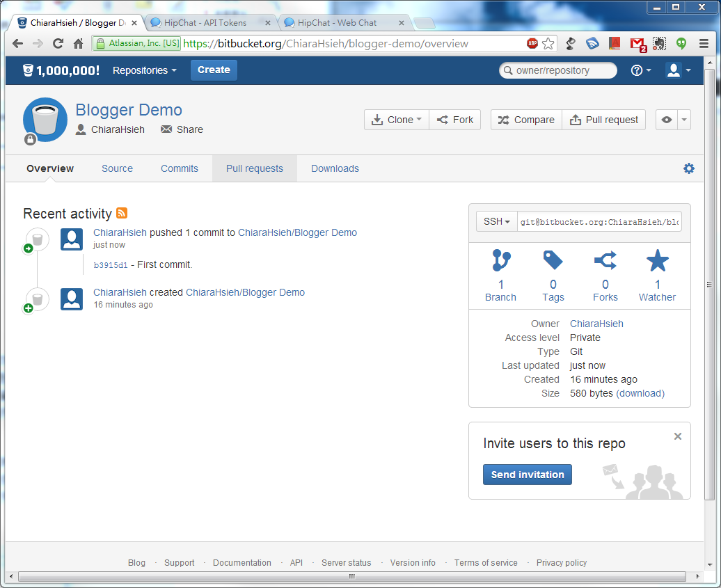Screen dimensions: 721x588
Task: Click the AdBlock Plus icon in address bar
Action: [x=532, y=43]
